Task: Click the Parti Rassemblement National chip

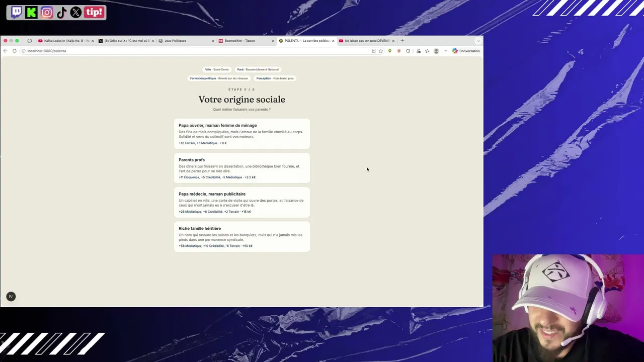Action: click(x=258, y=69)
